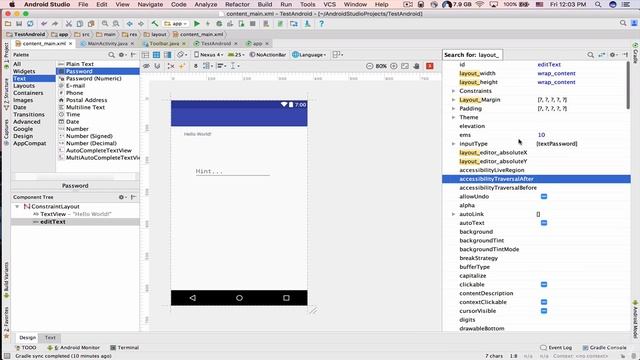Toggle the clickable checkbox
Image resolution: width=640 pixels, height=360 pixels.
click(x=544, y=284)
